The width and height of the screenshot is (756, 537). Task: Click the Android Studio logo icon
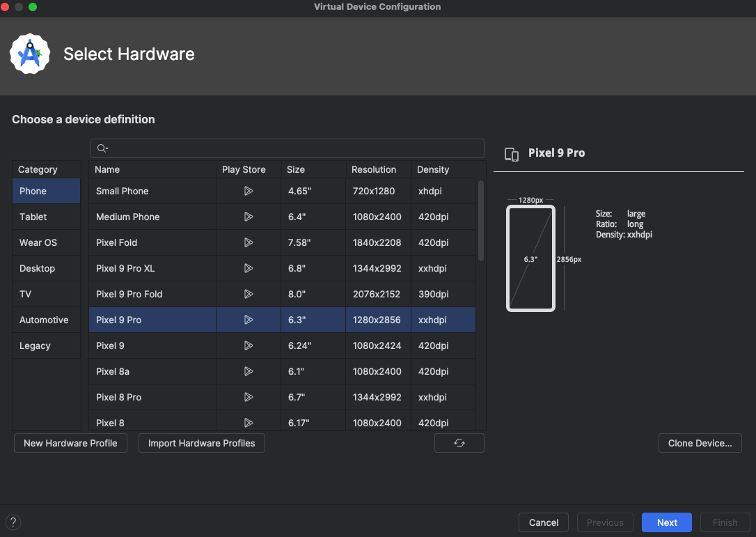(30, 54)
